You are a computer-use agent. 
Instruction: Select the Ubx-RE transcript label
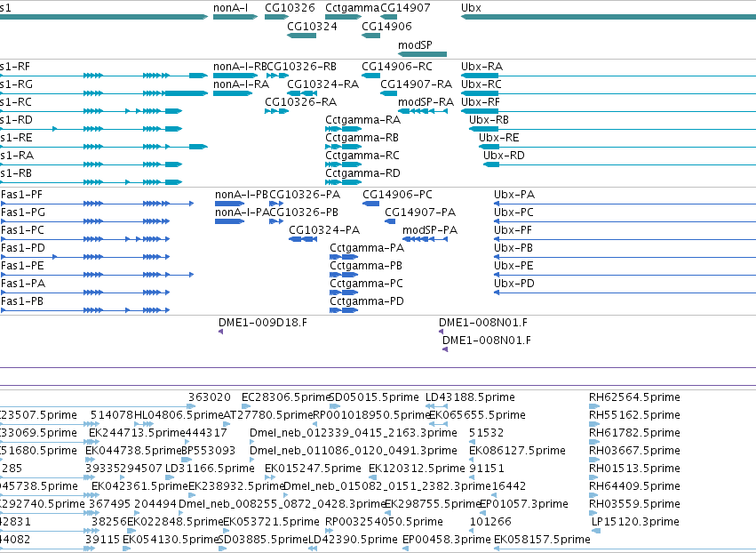click(499, 138)
